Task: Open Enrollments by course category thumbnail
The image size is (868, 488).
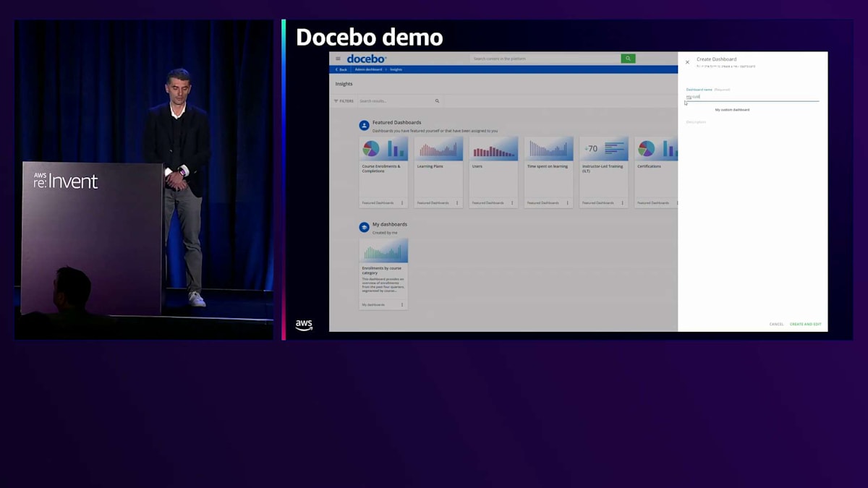Action: [383, 251]
